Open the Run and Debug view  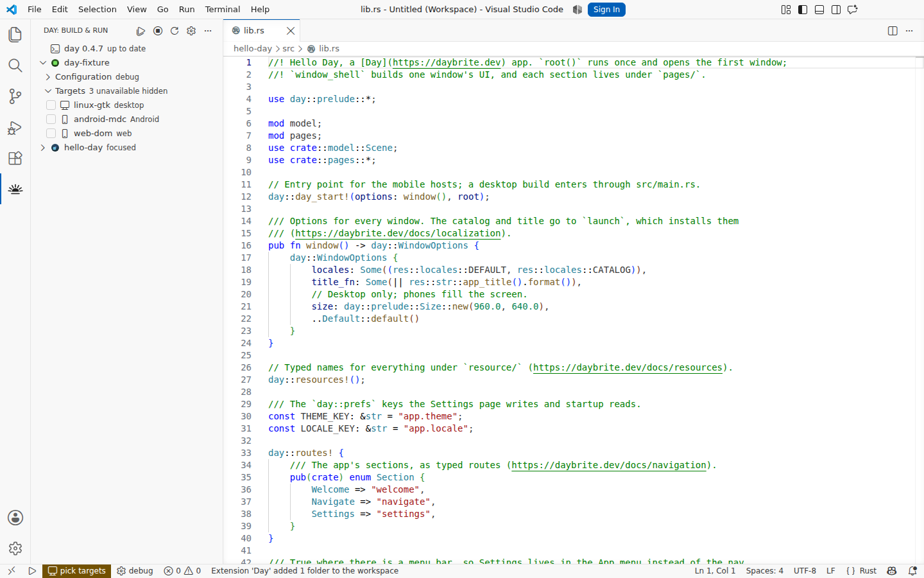tap(15, 127)
